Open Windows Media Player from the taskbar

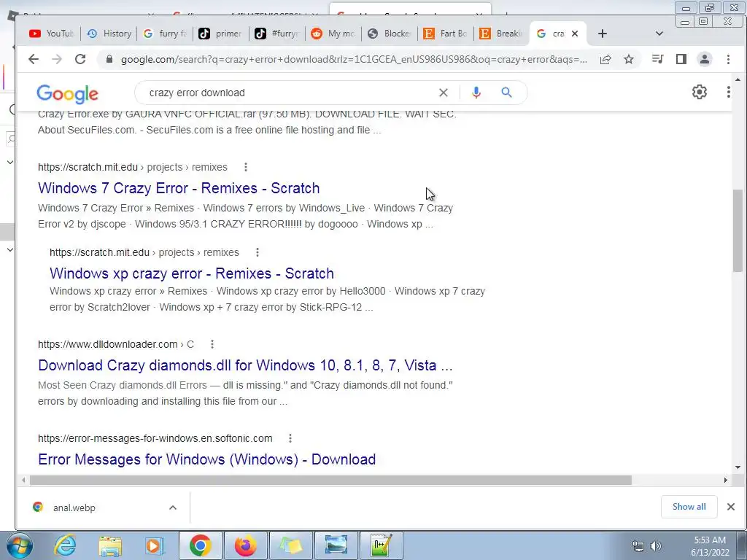(x=155, y=545)
